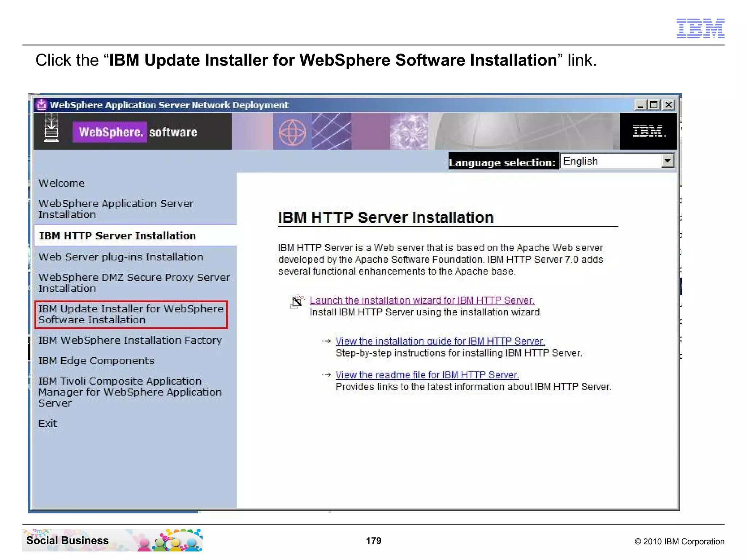Open the Language selection dropdown arrow
This screenshot has height=560, width=747.
[667, 161]
